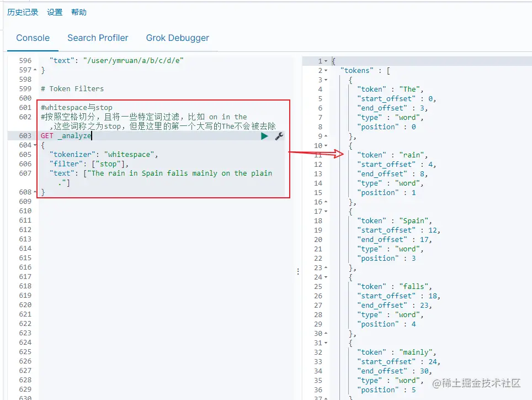Image resolution: width=532 pixels, height=400 pixels.
Task: Click the "filter": ["stop"] line
Action: [x=89, y=164]
